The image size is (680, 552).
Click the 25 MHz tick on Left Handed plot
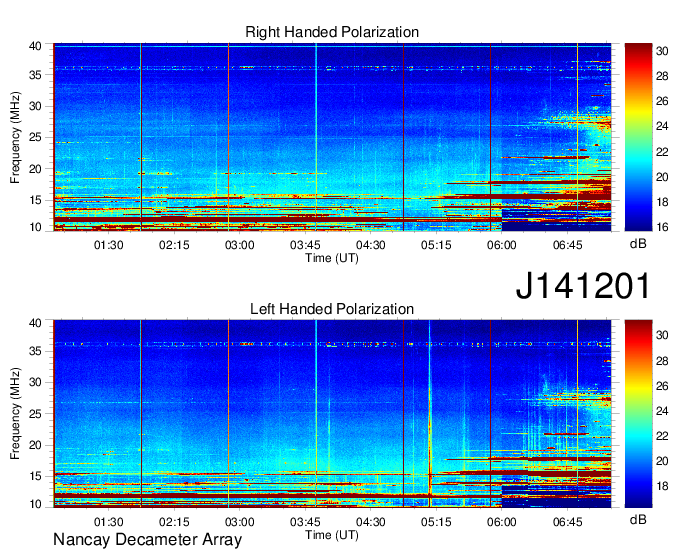35,414
